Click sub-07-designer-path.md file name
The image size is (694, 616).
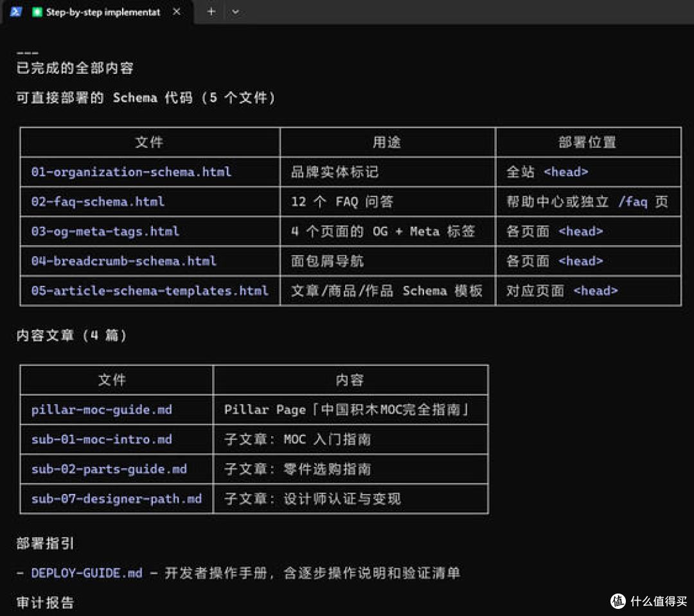click(116, 498)
